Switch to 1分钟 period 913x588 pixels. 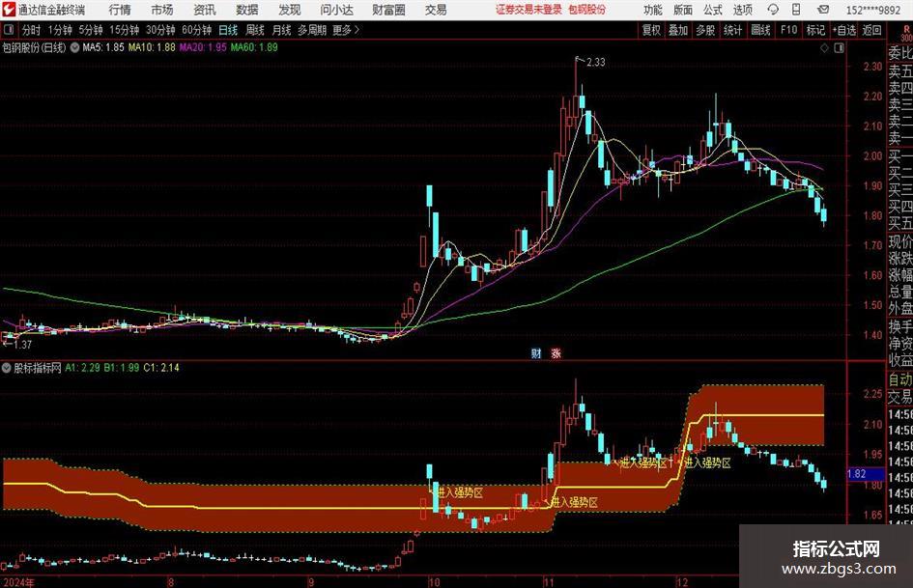coord(60,30)
